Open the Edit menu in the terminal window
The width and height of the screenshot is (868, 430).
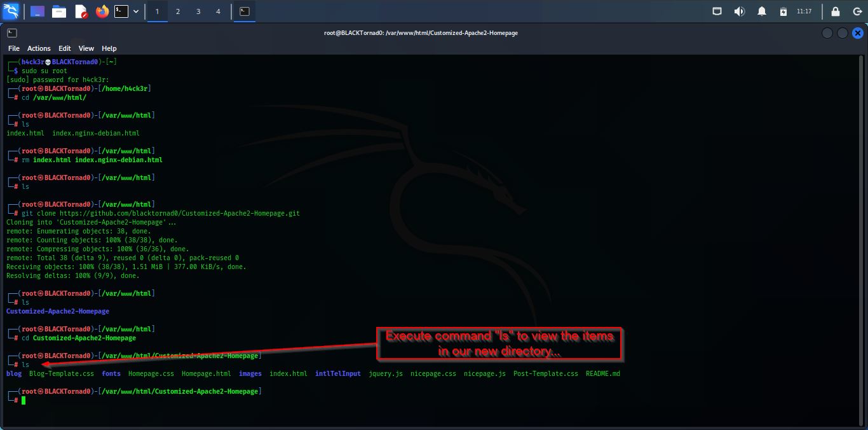click(64, 48)
